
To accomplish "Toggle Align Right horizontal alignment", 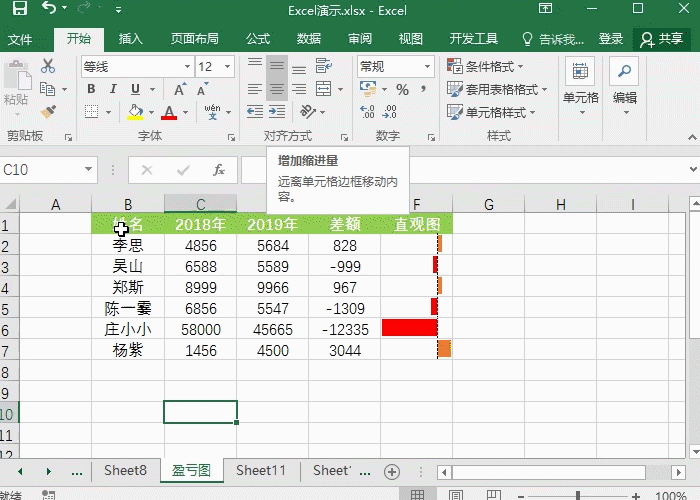I will pos(299,89).
